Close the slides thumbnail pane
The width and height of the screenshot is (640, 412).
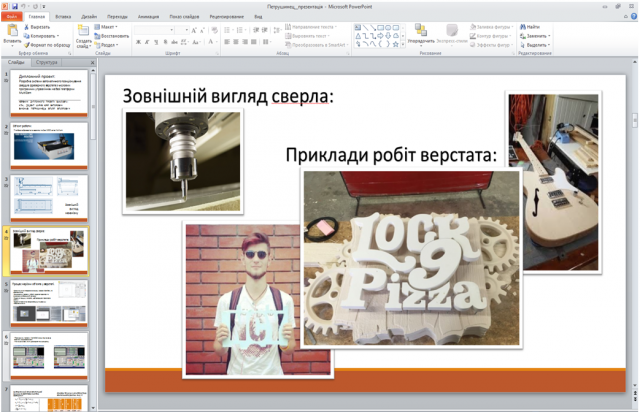pyautogui.click(x=92, y=62)
